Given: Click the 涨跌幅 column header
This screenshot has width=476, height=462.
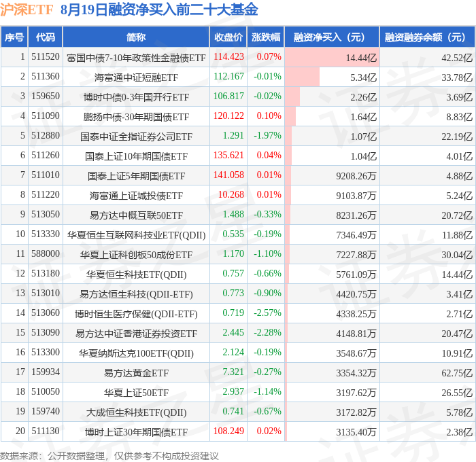Looking at the screenshot, I should point(266,37).
